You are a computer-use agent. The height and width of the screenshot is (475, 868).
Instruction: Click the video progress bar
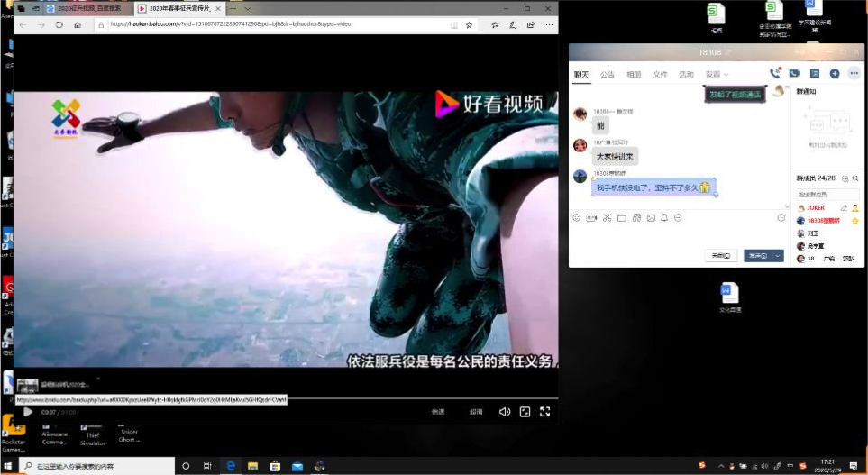click(x=286, y=398)
